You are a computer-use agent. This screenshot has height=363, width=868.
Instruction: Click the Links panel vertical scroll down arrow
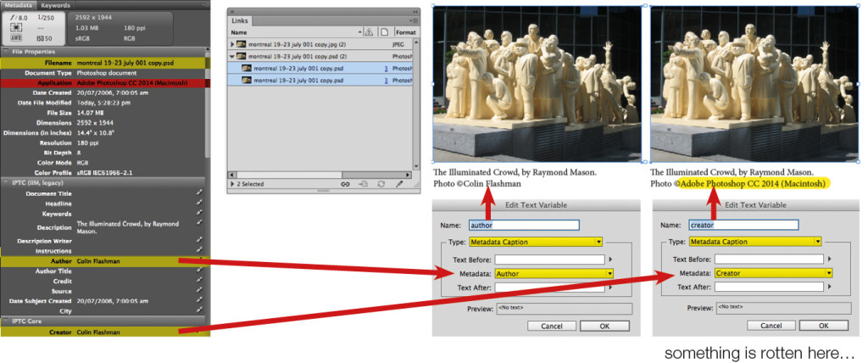[415, 166]
